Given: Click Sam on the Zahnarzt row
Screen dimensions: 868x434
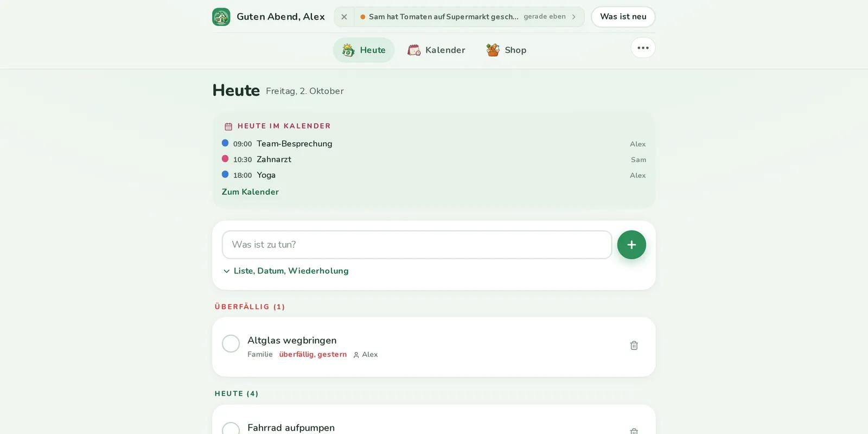Looking at the screenshot, I should click(x=638, y=160).
